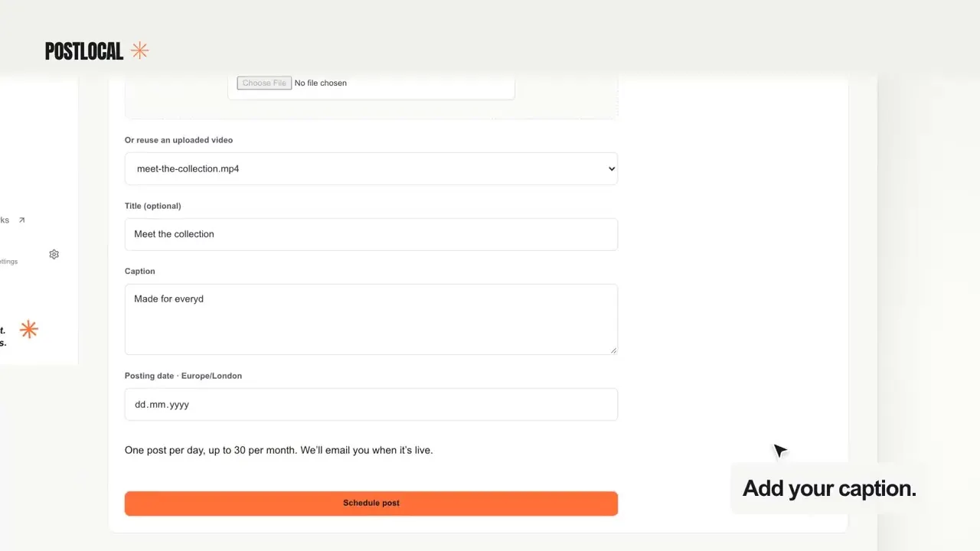Click the settings gear icon in the sidebar
This screenshot has height=551, width=980.
tap(54, 254)
